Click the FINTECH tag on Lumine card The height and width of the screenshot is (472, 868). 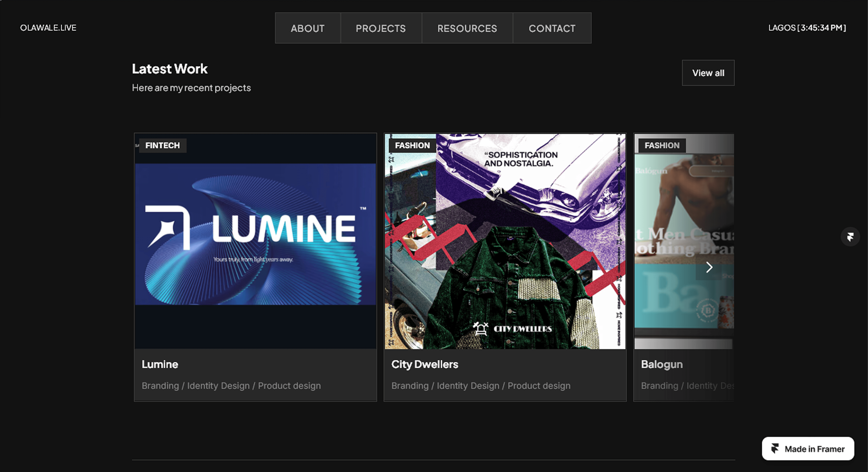(x=162, y=145)
